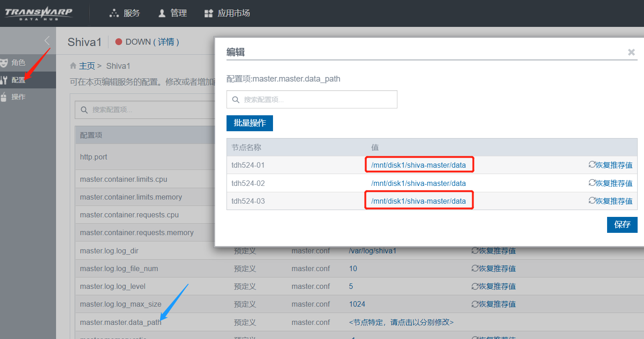
Task: Edit the tdh524-01 data path value
Action: [418, 165]
